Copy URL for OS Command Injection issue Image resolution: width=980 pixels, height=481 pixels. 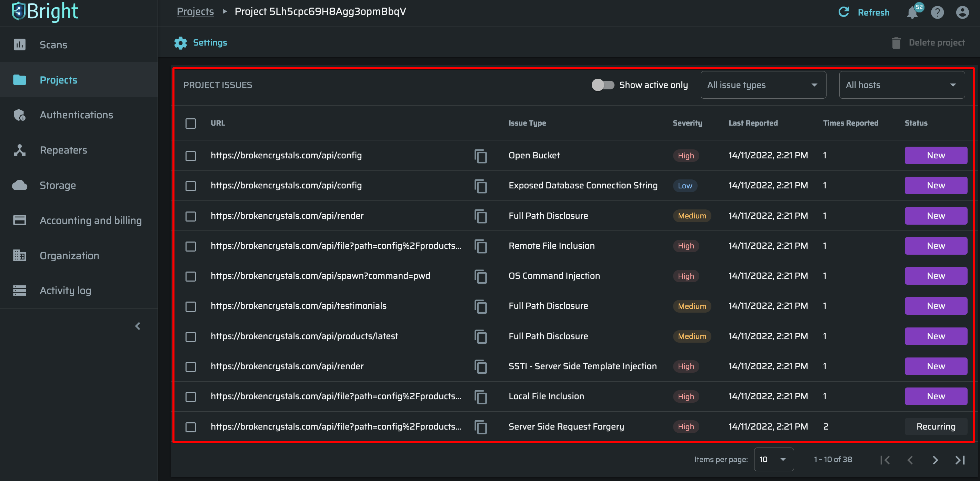pos(480,276)
